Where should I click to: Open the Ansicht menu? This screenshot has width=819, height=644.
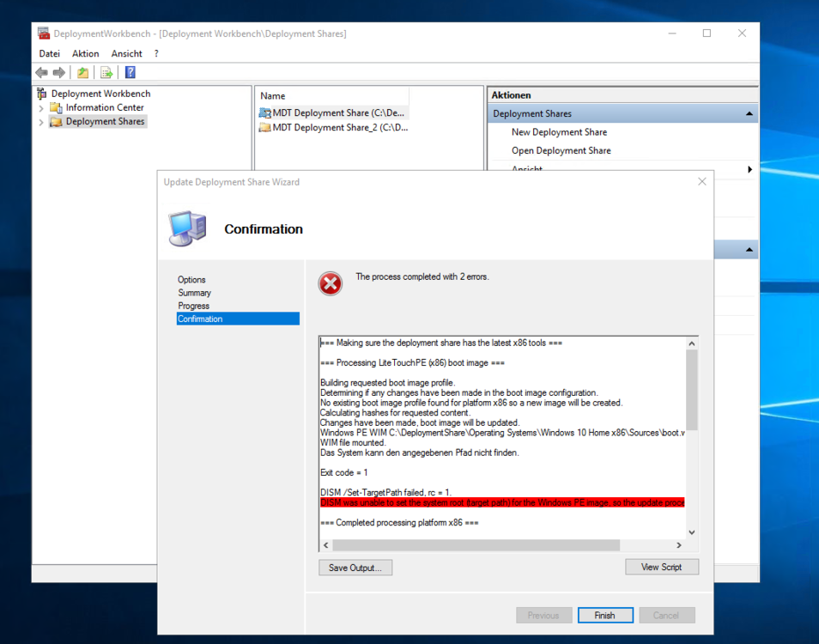pos(126,53)
